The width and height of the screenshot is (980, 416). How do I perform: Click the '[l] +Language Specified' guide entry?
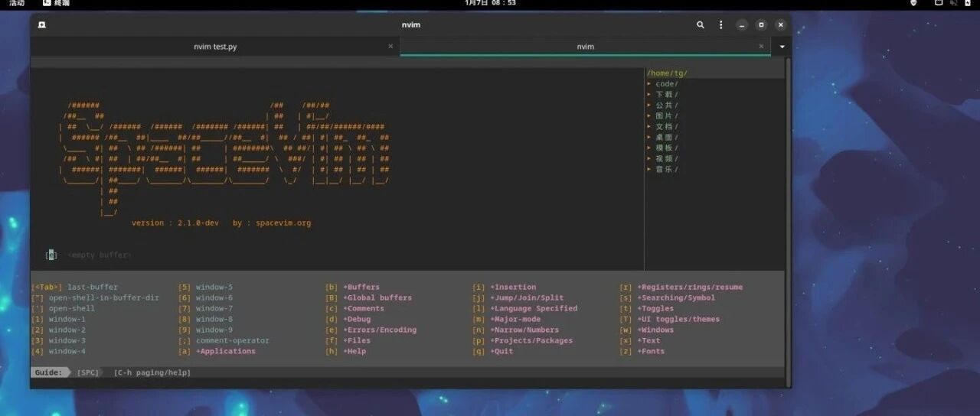pyautogui.click(x=525, y=309)
